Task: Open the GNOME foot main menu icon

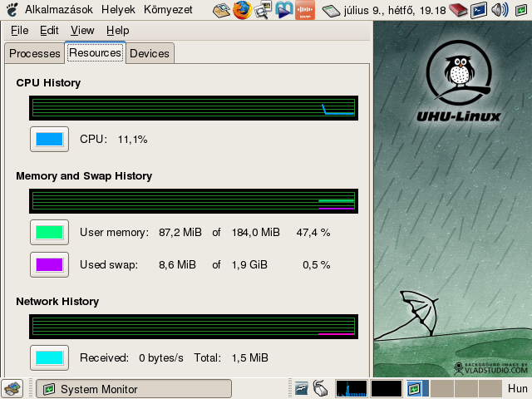Action: point(12,10)
